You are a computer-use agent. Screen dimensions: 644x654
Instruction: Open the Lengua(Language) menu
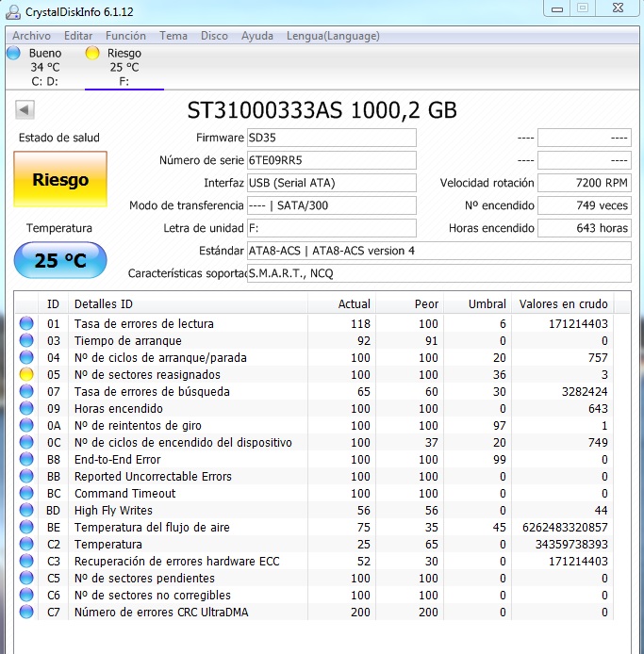point(333,36)
